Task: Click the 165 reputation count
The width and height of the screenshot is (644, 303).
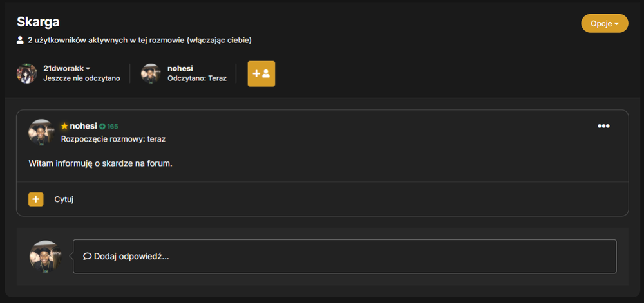Action: pyautogui.click(x=113, y=126)
